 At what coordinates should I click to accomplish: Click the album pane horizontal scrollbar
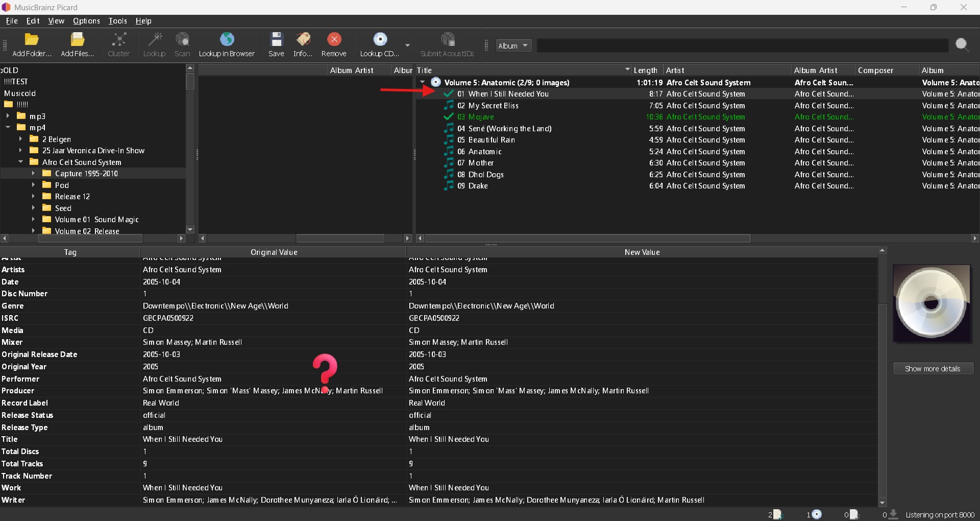(x=587, y=238)
